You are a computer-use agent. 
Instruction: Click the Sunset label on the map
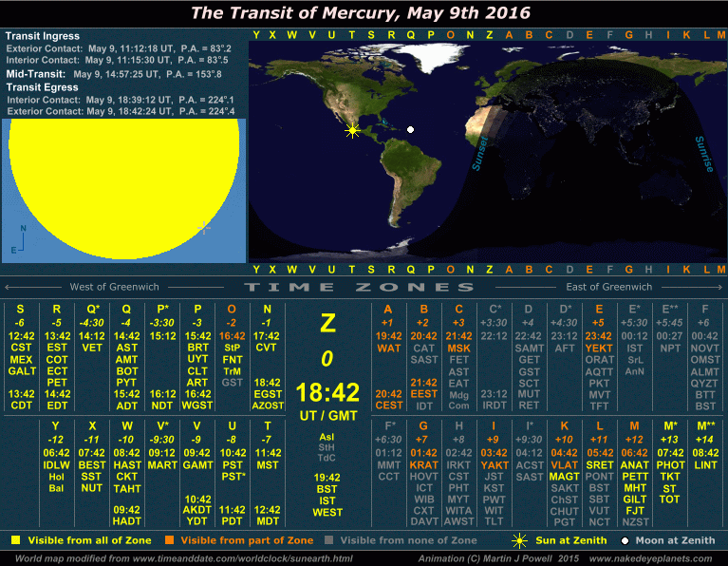479,152
